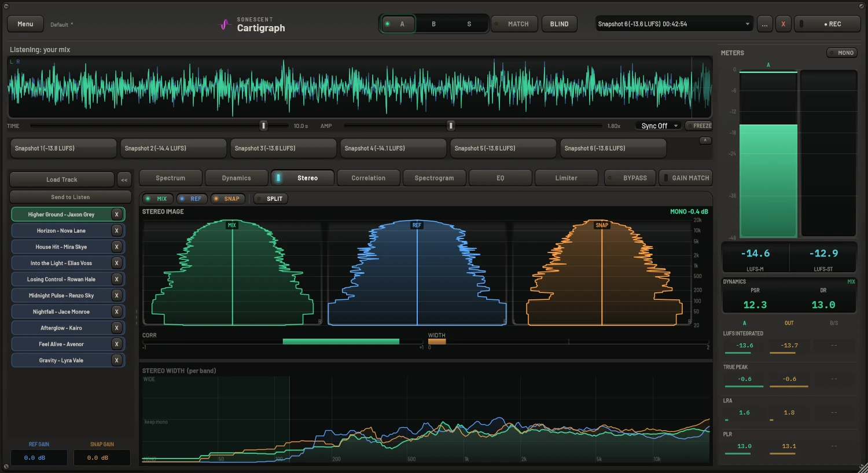868x473 pixels.
Task: Open the Snapshot 6 selection dropdown
Action: click(x=674, y=24)
